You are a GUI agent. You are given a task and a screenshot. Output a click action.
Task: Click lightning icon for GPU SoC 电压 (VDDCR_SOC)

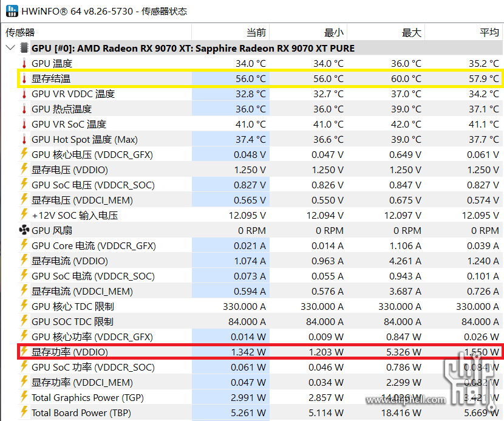tap(24, 184)
